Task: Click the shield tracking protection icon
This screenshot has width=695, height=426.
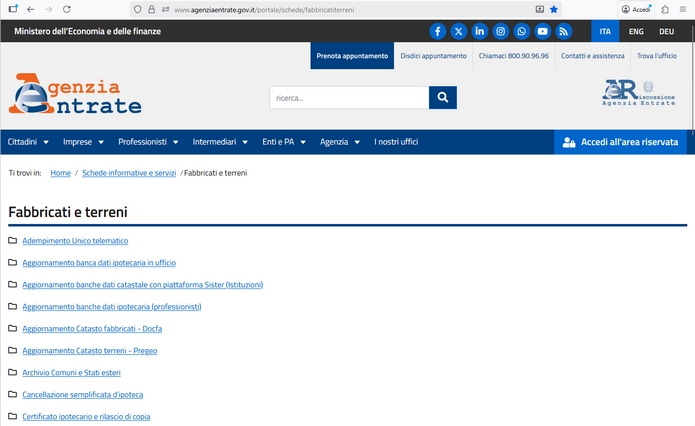Action: click(x=138, y=9)
